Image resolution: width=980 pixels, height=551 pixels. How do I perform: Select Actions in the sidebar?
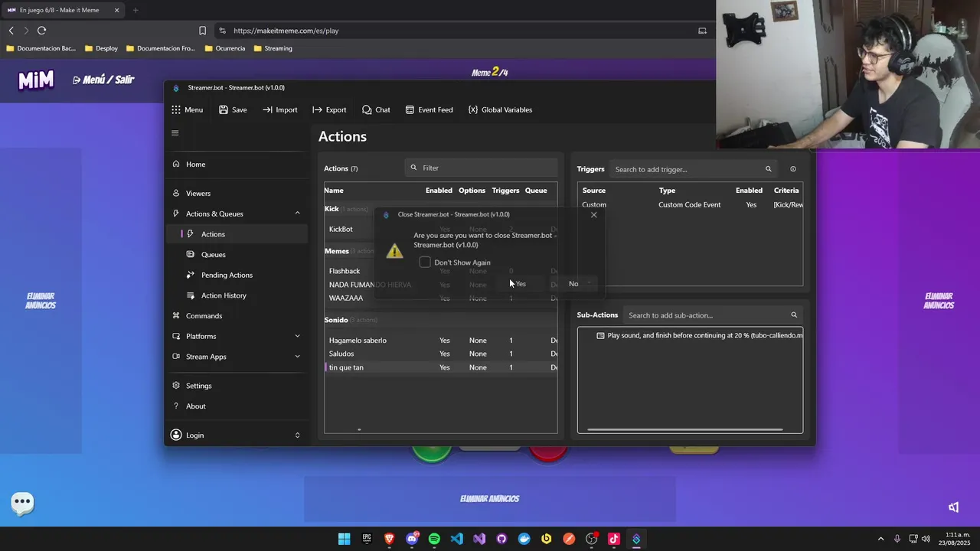click(x=237, y=234)
